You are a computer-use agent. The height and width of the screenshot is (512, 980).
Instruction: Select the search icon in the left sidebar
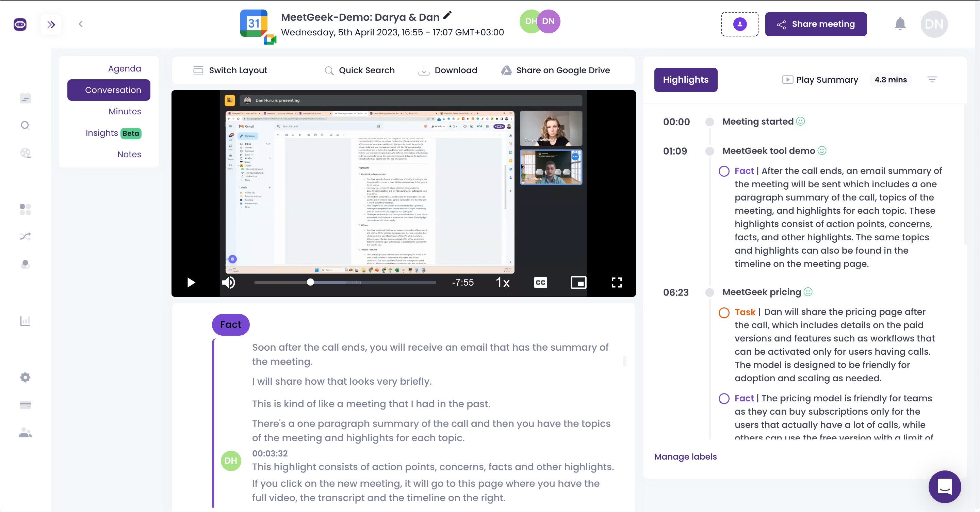pyautogui.click(x=25, y=125)
